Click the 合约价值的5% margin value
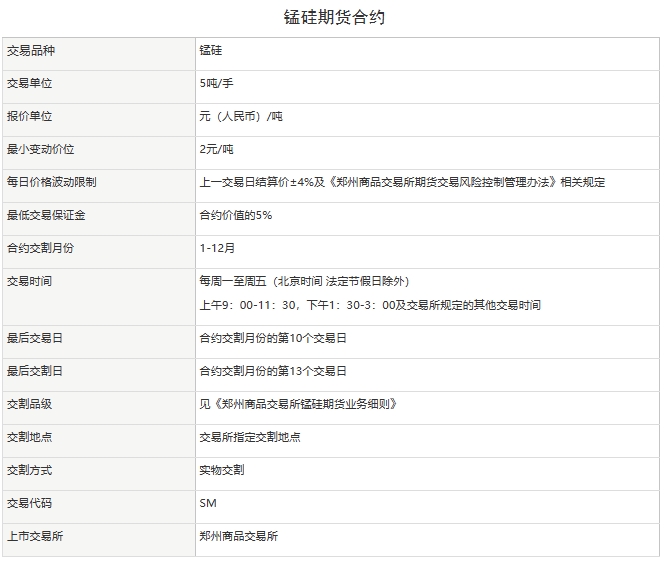 tap(236, 215)
